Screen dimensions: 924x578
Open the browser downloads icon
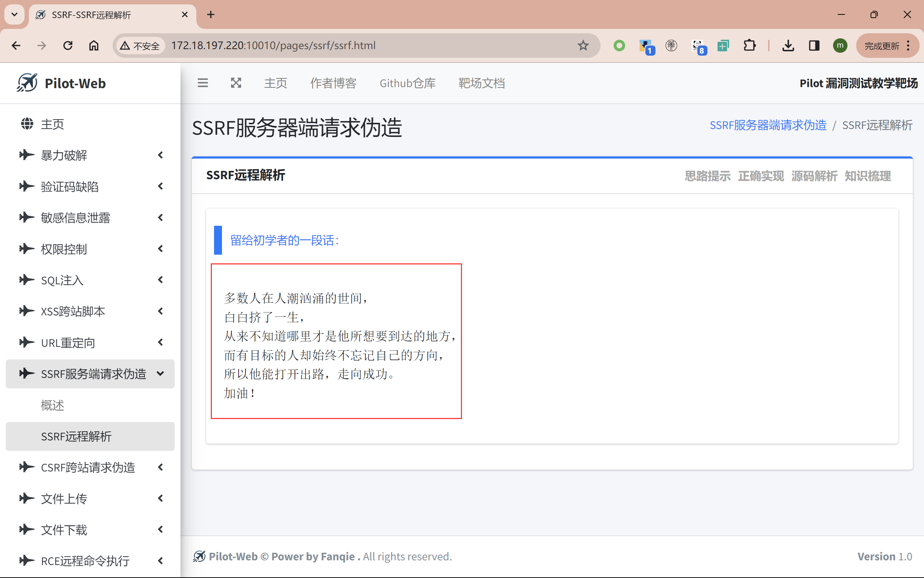788,46
